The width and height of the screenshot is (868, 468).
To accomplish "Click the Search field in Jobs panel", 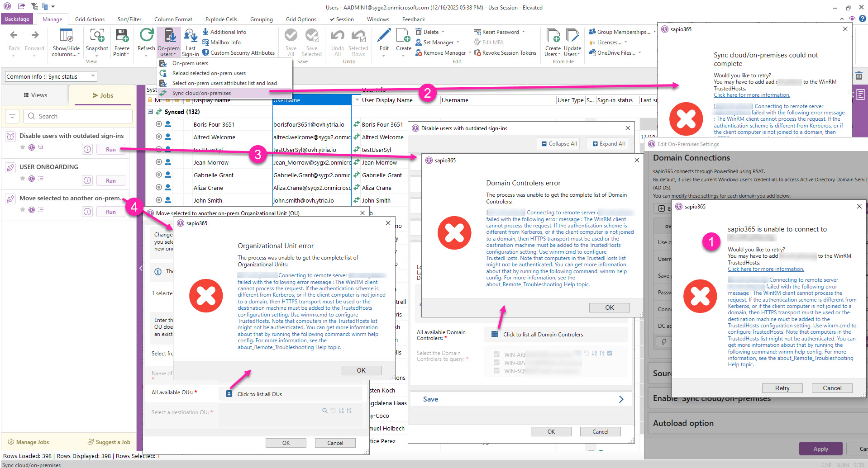I will pos(77,116).
